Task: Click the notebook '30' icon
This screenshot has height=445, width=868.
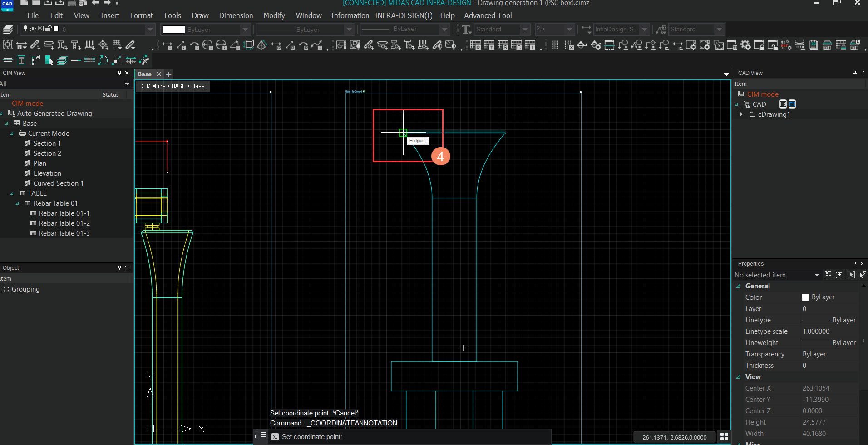Action: pyautogui.click(x=814, y=45)
